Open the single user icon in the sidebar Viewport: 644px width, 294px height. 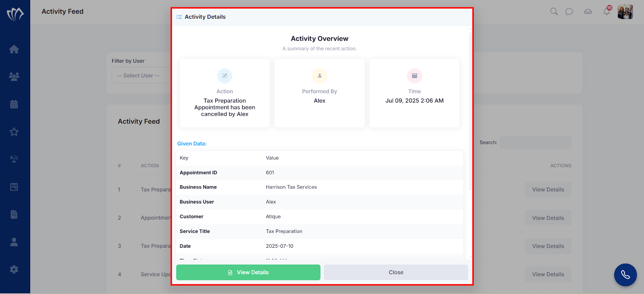pos(14,242)
